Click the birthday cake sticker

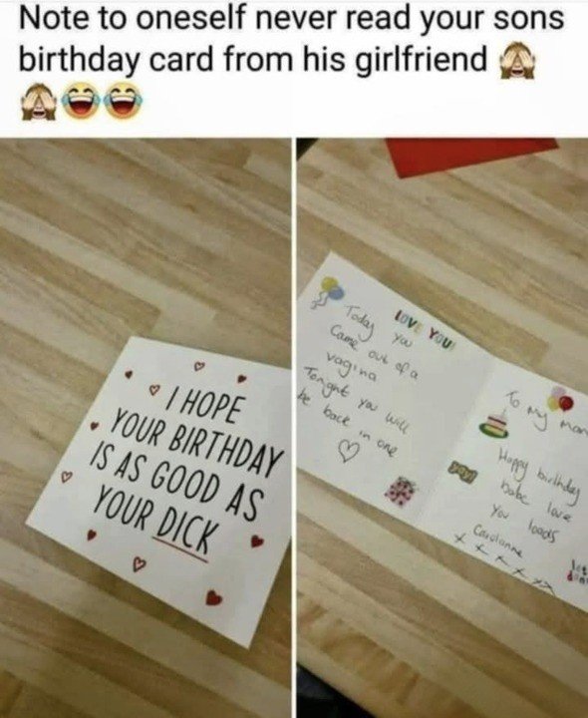pyautogui.click(x=496, y=426)
